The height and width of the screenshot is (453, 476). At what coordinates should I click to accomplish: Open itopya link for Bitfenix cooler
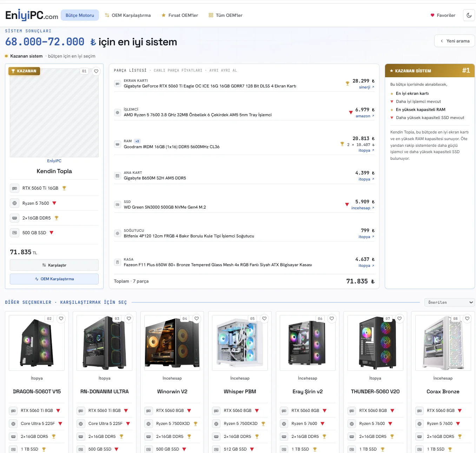click(x=366, y=237)
